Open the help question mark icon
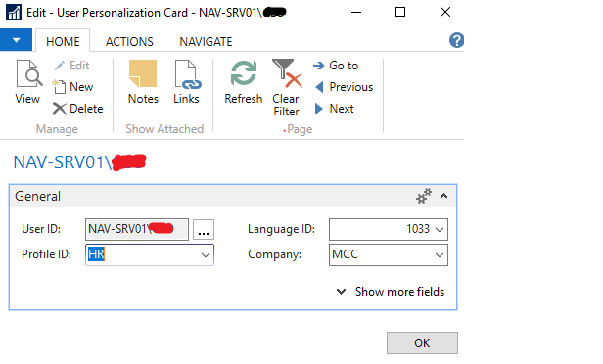The height and width of the screenshot is (364, 603). (456, 40)
